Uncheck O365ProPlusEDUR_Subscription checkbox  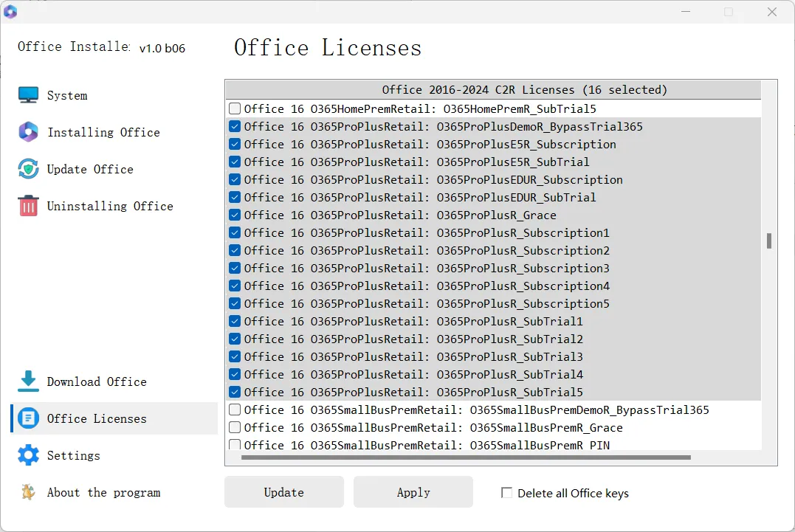[x=235, y=179]
